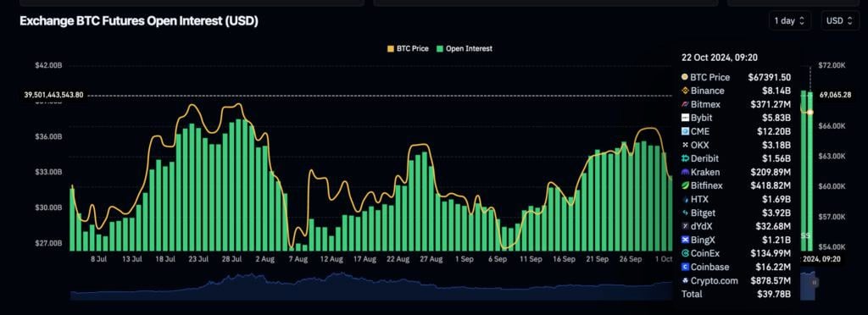Click the '23 Jul' date axis label
Viewport: 868px width, 315px height.
tap(198, 258)
